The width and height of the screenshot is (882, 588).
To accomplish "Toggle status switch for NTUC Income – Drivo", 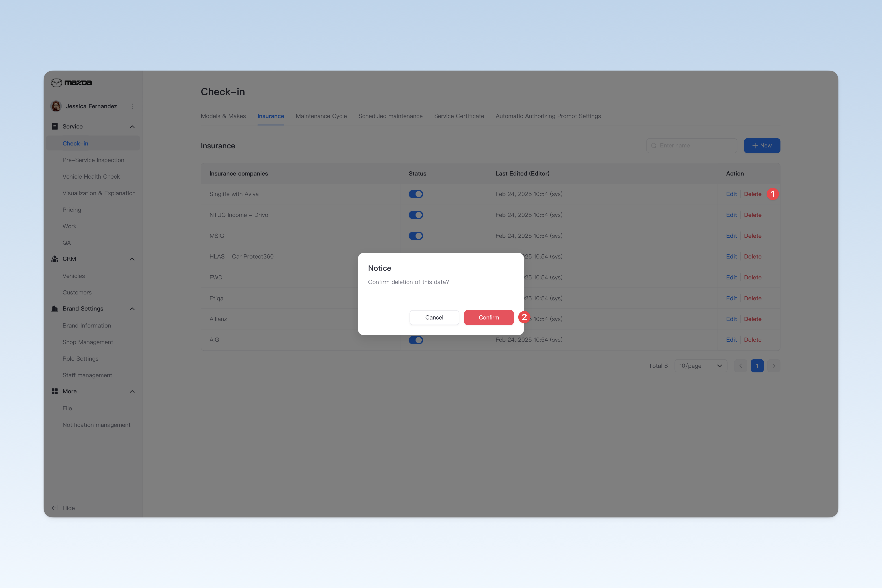I will coord(416,215).
